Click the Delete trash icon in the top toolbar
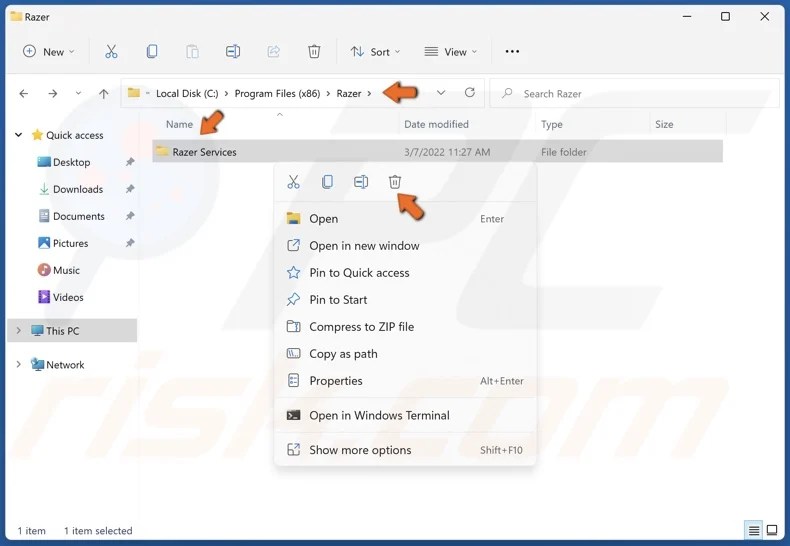Viewport: 790px width, 546px height. pyautogui.click(x=314, y=51)
